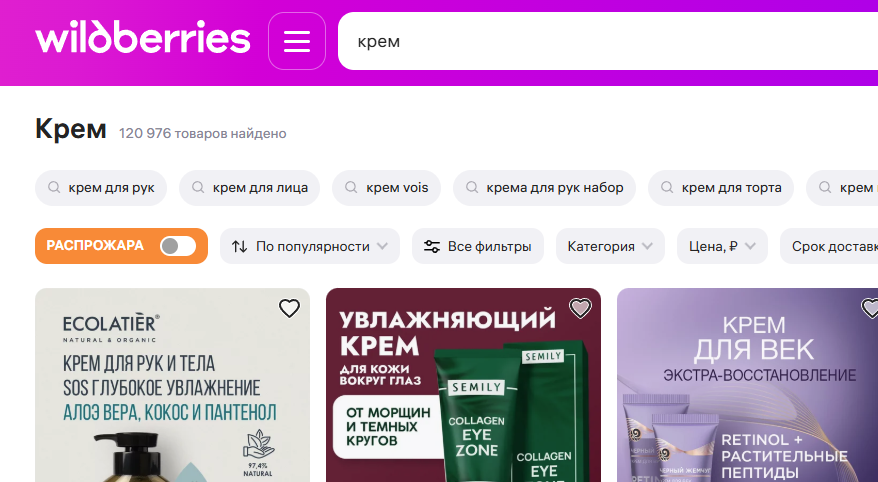Select suggestion крем для торта
Viewport: 878px width, 482px height.
pyautogui.click(x=721, y=188)
